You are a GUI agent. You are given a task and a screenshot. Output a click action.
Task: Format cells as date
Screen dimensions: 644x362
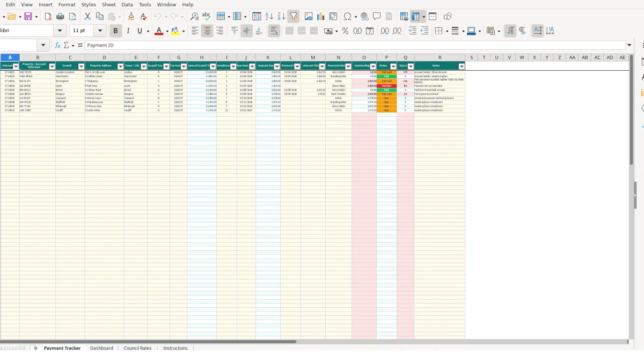tap(370, 31)
